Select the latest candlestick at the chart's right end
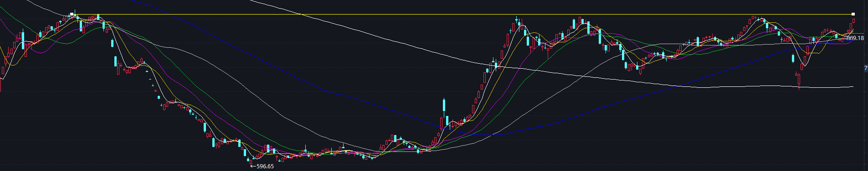Screen dimensions: 868x171 (x=853, y=21)
